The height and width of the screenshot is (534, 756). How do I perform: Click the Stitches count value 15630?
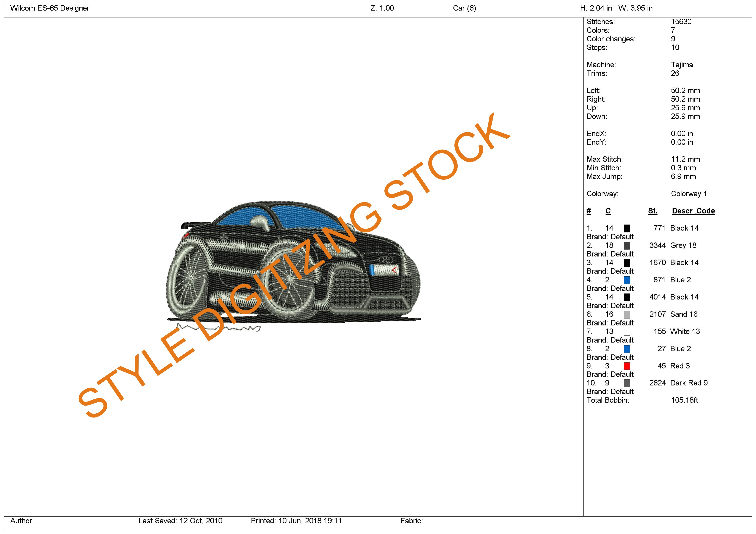tap(681, 22)
